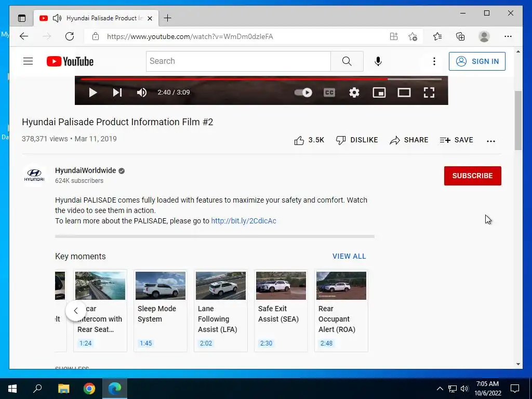
Task: Open system tray volume control
Action: click(x=464, y=389)
